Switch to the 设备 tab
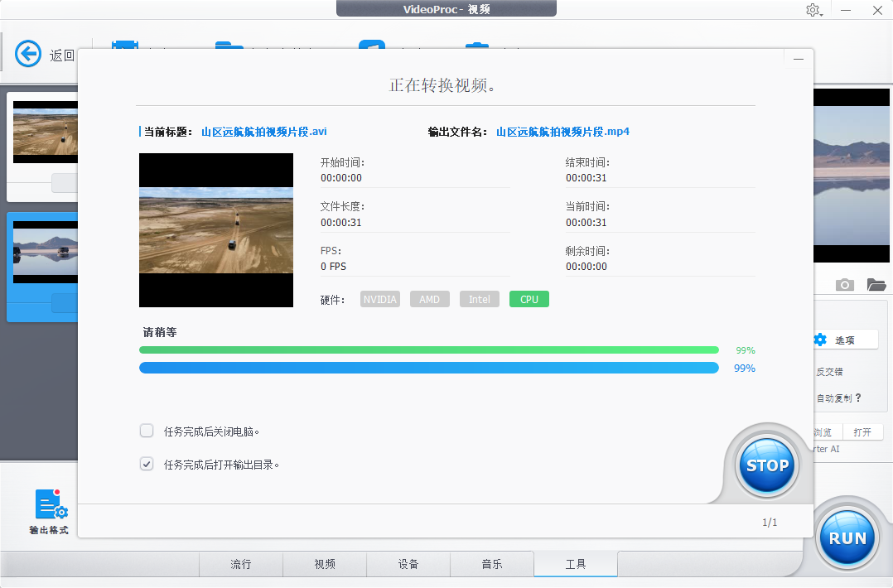 (408, 564)
